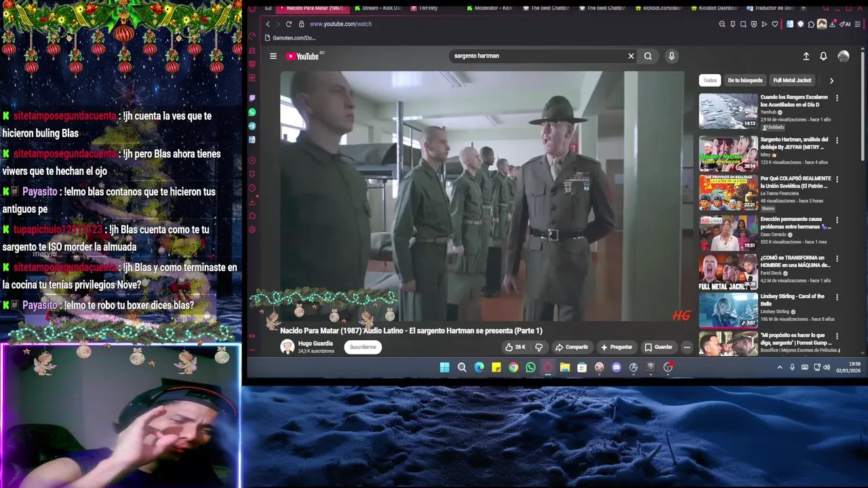Open 'Por Qué COLAPSÓ REALMENTE la Unión Soviética' title

pos(795,182)
